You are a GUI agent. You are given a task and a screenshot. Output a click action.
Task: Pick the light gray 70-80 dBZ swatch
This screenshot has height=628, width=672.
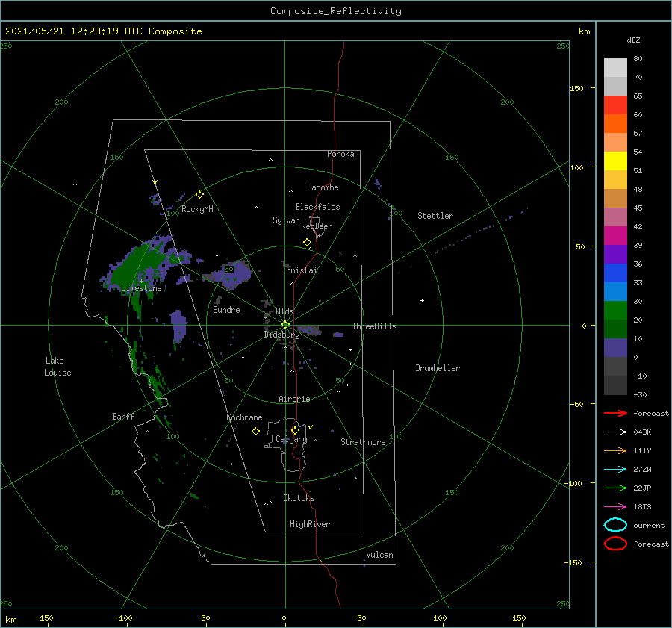click(x=615, y=68)
